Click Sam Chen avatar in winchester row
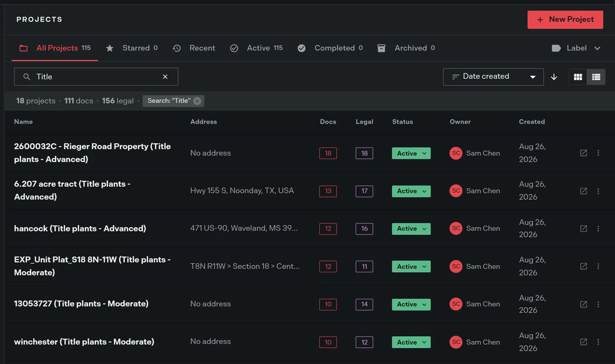 [456, 342]
